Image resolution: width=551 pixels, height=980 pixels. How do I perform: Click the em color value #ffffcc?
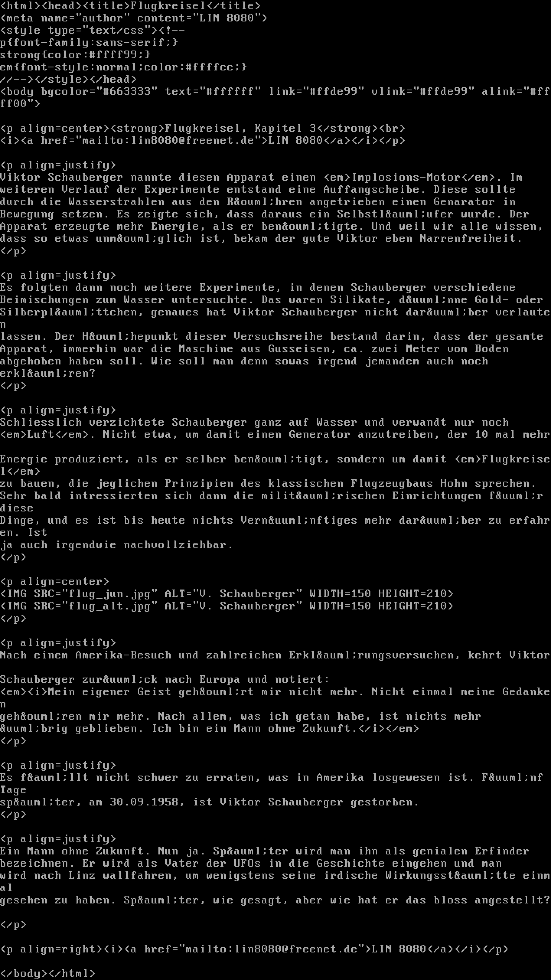pyautogui.click(x=210, y=67)
